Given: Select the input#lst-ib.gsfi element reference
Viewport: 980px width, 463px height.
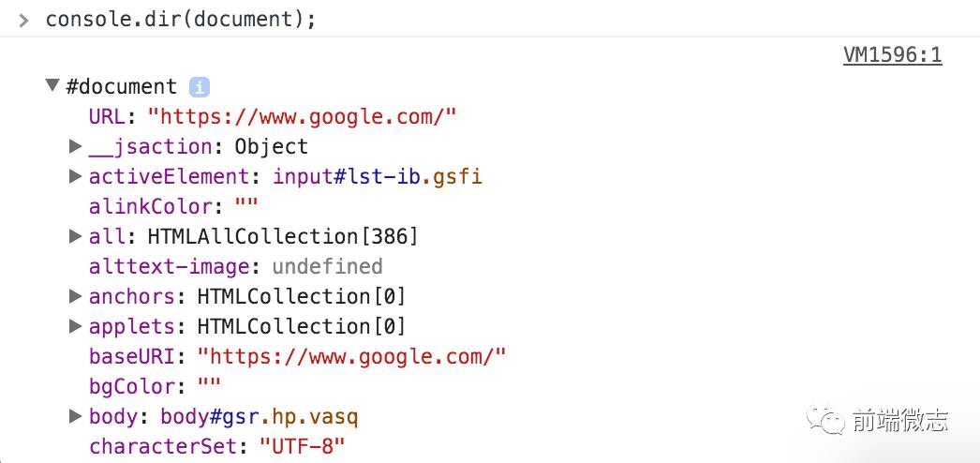Looking at the screenshot, I should 378,177.
